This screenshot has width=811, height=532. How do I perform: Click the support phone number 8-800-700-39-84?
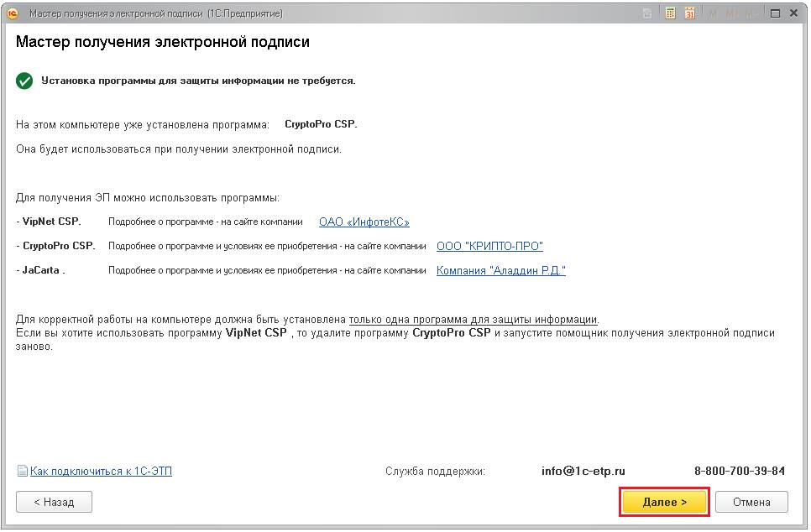[x=740, y=471]
